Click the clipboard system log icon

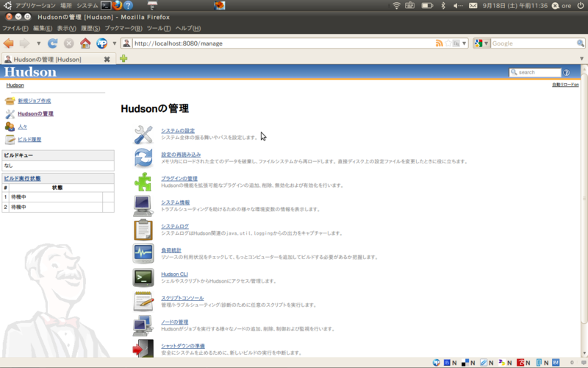tap(143, 230)
